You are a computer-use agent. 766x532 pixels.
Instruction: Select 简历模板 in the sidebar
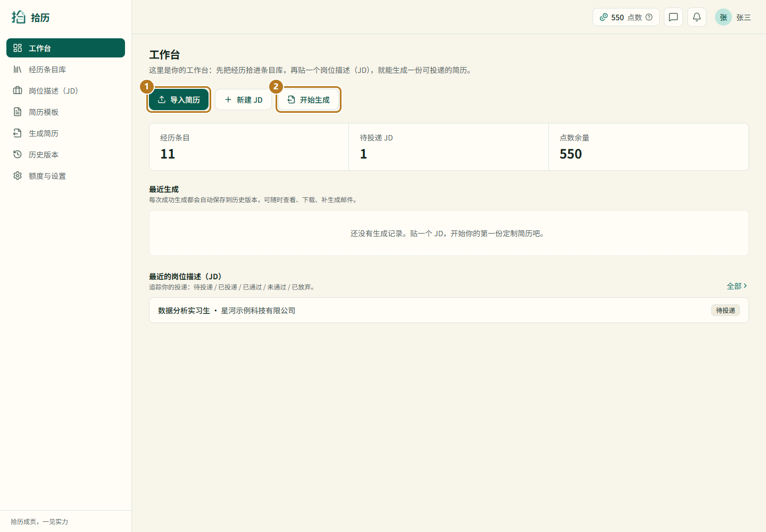pyautogui.click(x=65, y=112)
